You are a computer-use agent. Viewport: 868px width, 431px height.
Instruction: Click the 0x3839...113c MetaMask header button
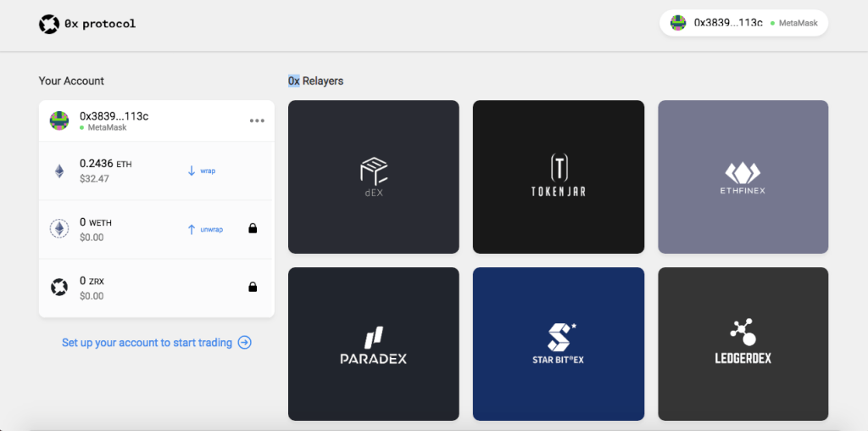click(x=743, y=23)
